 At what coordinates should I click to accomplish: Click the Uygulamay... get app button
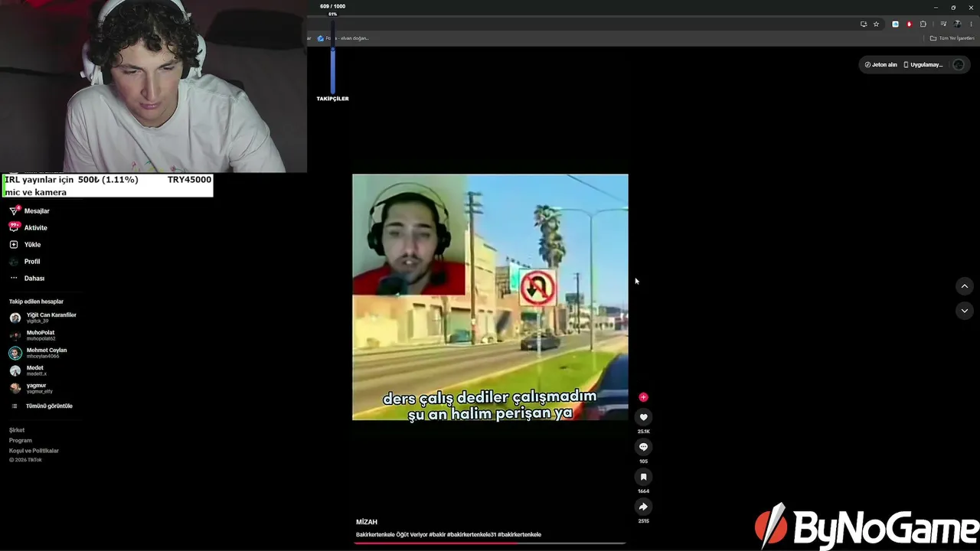tap(923, 64)
